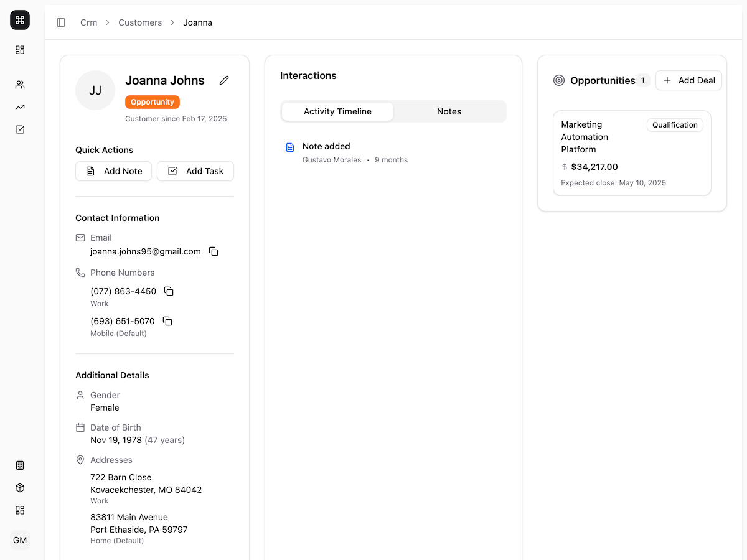Click the Qualification stage badge on the deal
The width and height of the screenshot is (747, 560).
(x=675, y=124)
